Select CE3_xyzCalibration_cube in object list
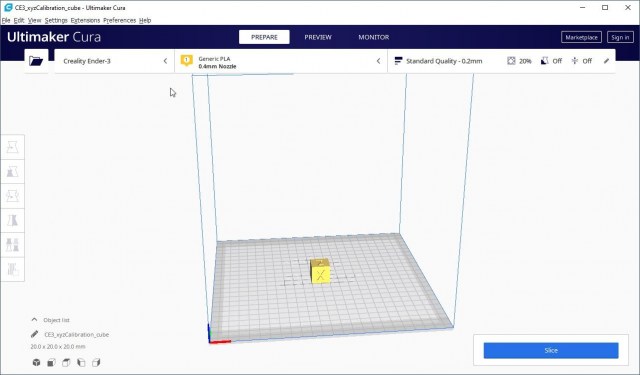This screenshot has height=375, width=640. tap(76, 335)
